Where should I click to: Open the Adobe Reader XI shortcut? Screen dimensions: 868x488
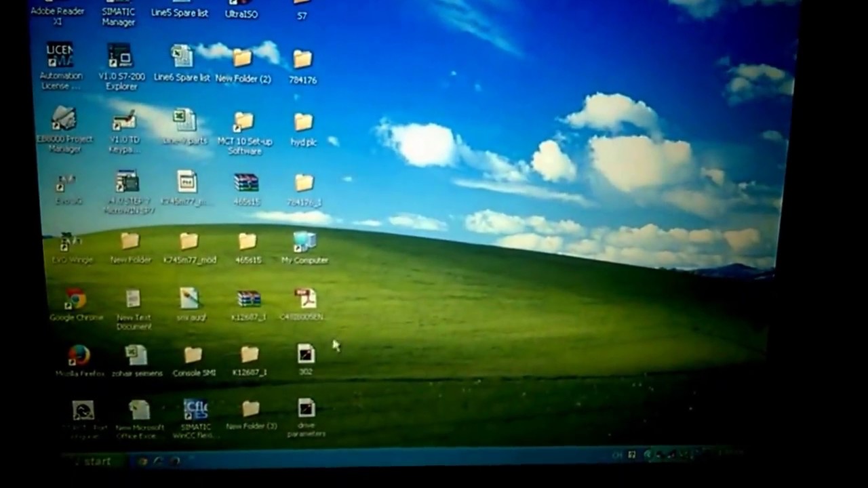pos(58,14)
